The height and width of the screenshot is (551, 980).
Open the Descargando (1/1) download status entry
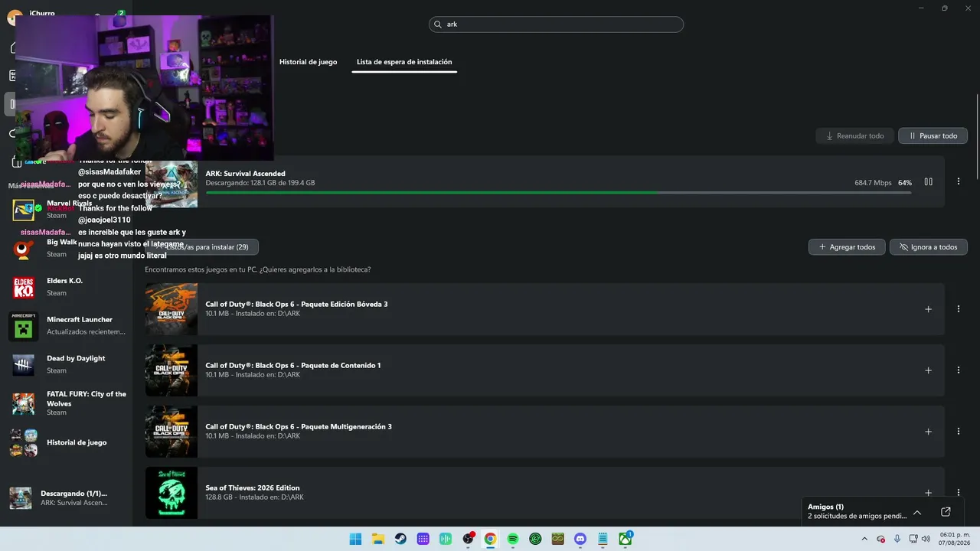pos(67,498)
